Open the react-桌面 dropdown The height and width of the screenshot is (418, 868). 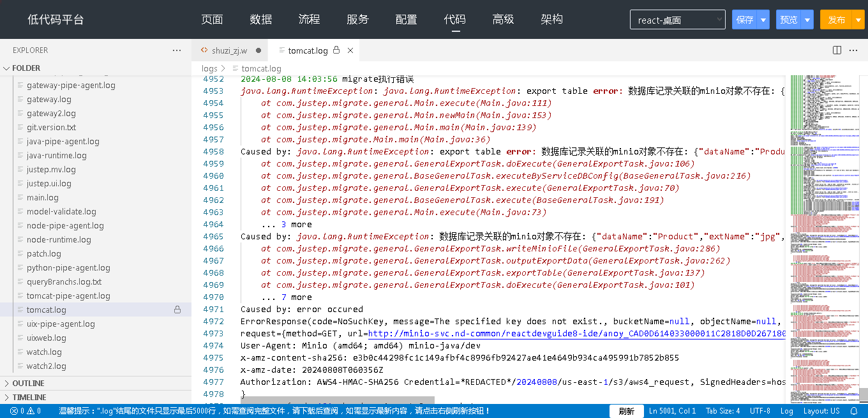click(x=678, y=19)
